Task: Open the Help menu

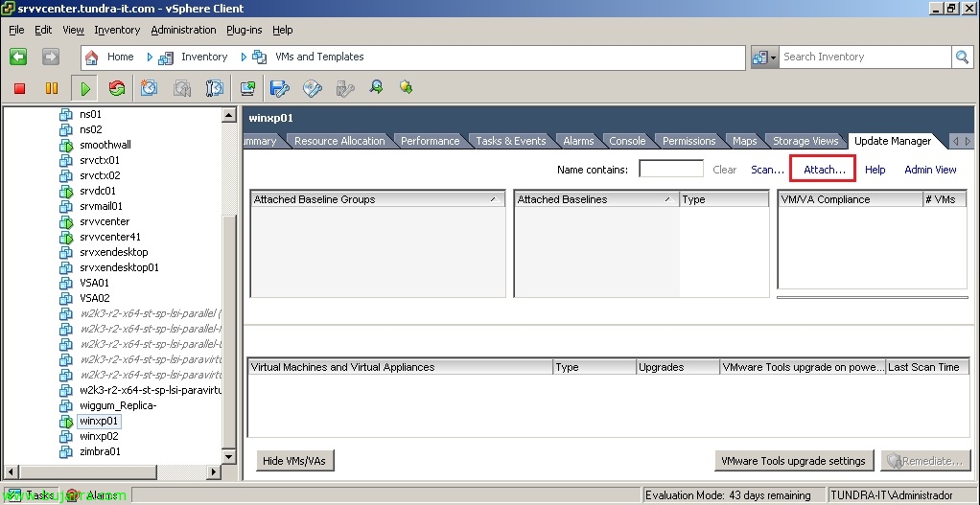Action: pyautogui.click(x=283, y=30)
